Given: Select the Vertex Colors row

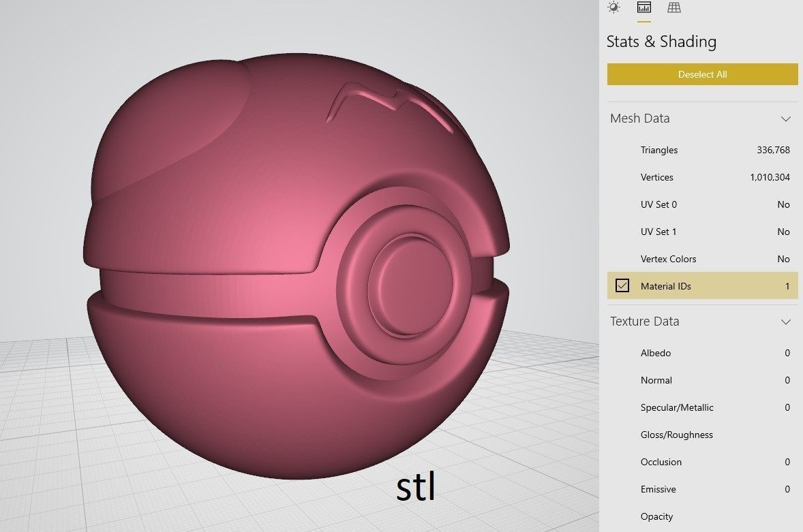Looking at the screenshot, I should 702,259.
